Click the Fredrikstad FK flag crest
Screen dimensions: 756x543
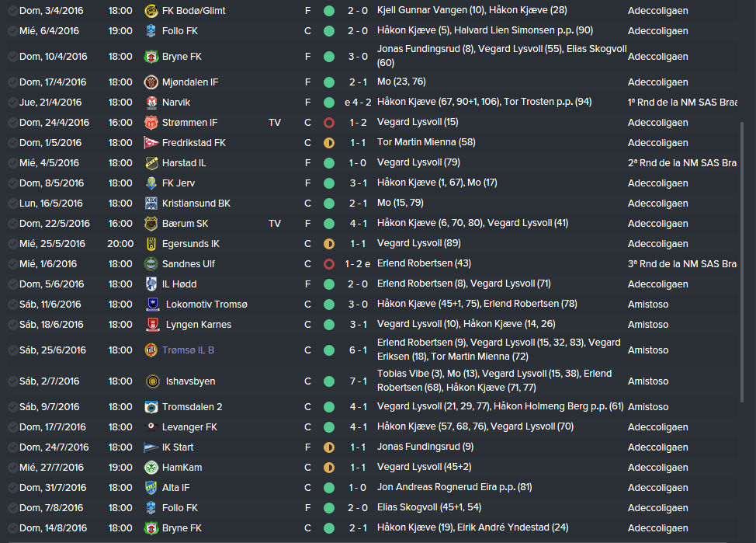click(x=151, y=143)
